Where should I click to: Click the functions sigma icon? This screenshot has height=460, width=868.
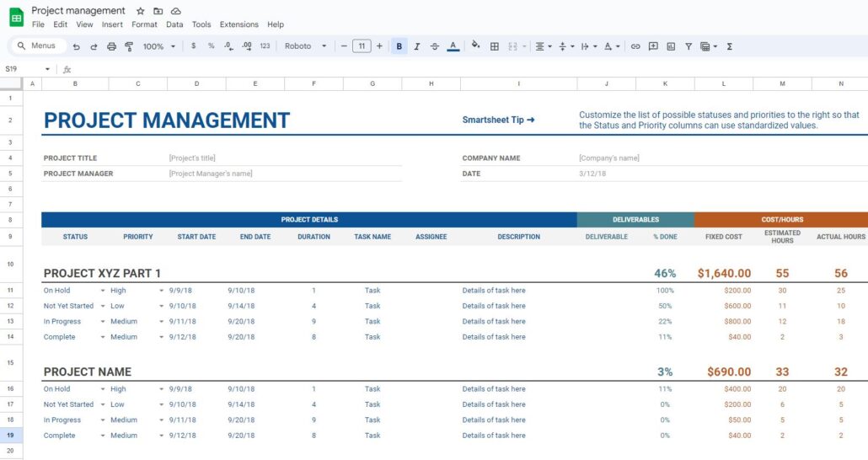click(729, 46)
